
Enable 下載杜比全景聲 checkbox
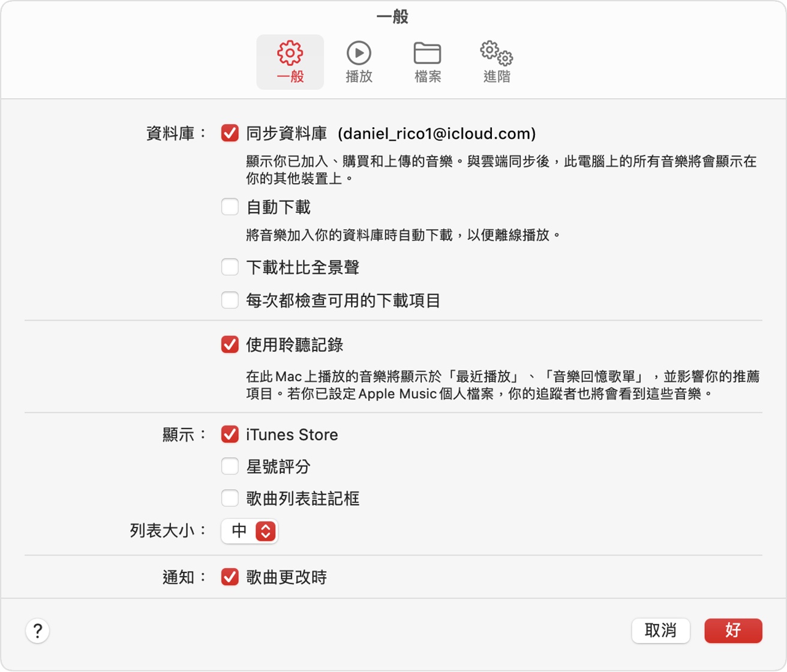230,267
